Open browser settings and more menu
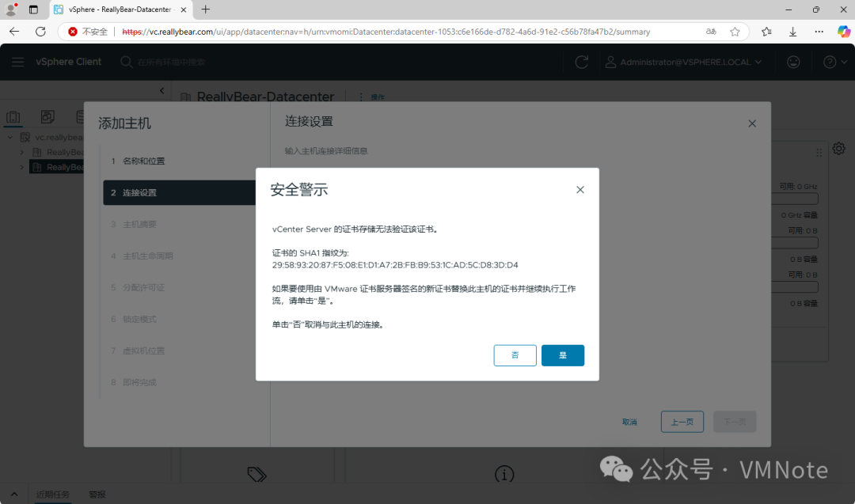The height and width of the screenshot is (504, 855). [x=819, y=32]
